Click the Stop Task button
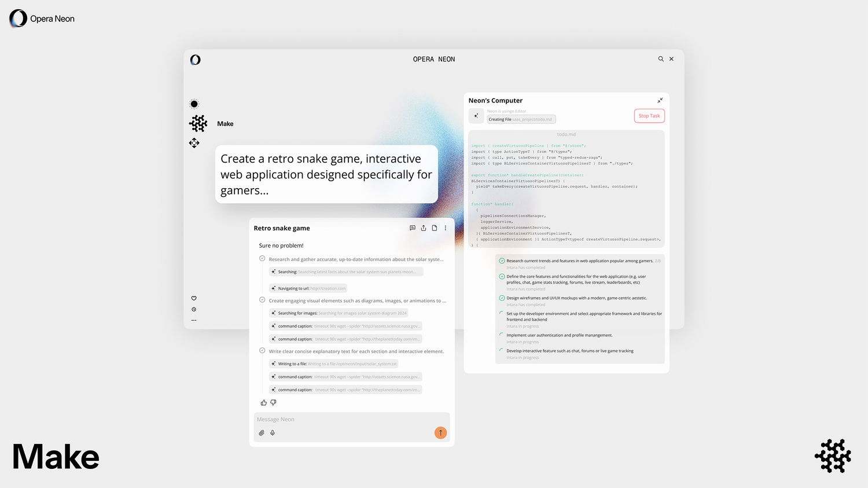The height and width of the screenshot is (488, 868). (649, 116)
